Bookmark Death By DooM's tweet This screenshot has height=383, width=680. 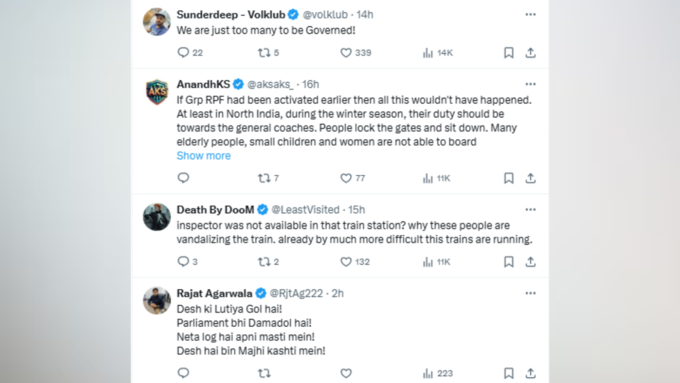(x=509, y=262)
